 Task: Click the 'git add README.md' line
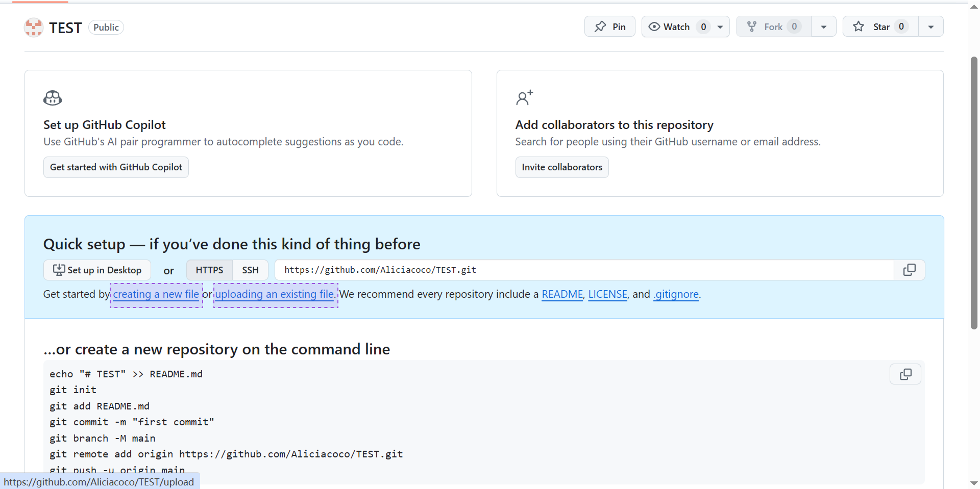pyautogui.click(x=100, y=406)
